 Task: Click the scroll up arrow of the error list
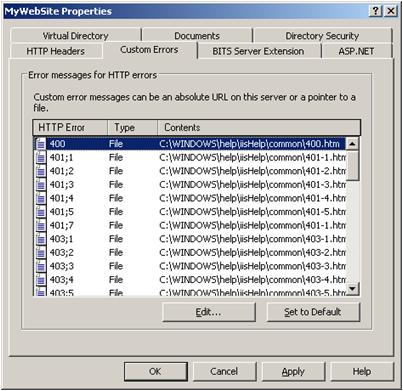(x=353, y=144)
